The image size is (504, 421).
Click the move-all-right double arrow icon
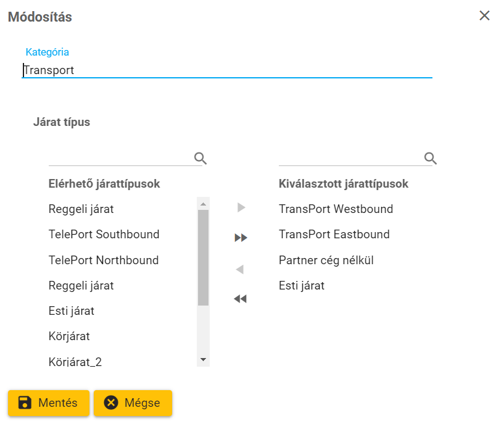coord(241,238)
